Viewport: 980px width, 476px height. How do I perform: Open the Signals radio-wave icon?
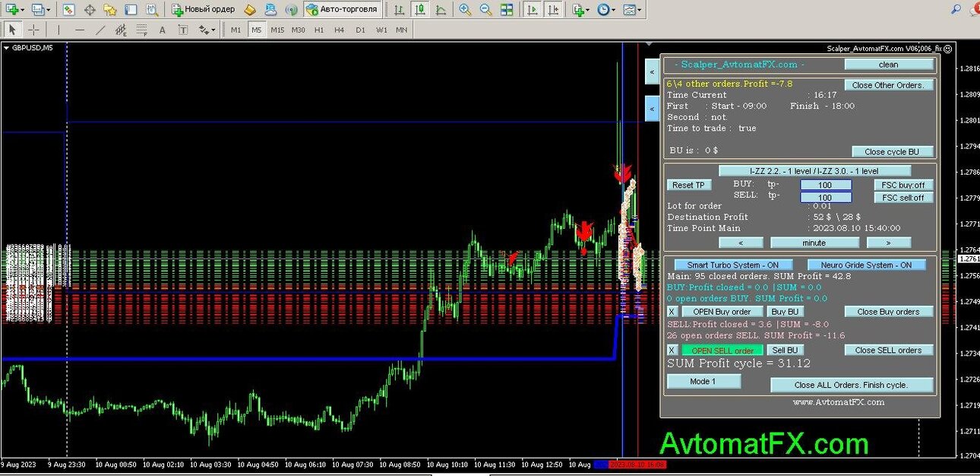pos(291,10)
